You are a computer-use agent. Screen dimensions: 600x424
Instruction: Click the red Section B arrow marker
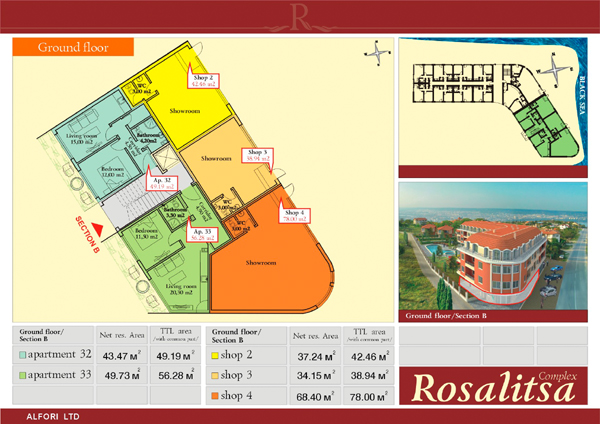pyautogui.click(x=98, y=230)
